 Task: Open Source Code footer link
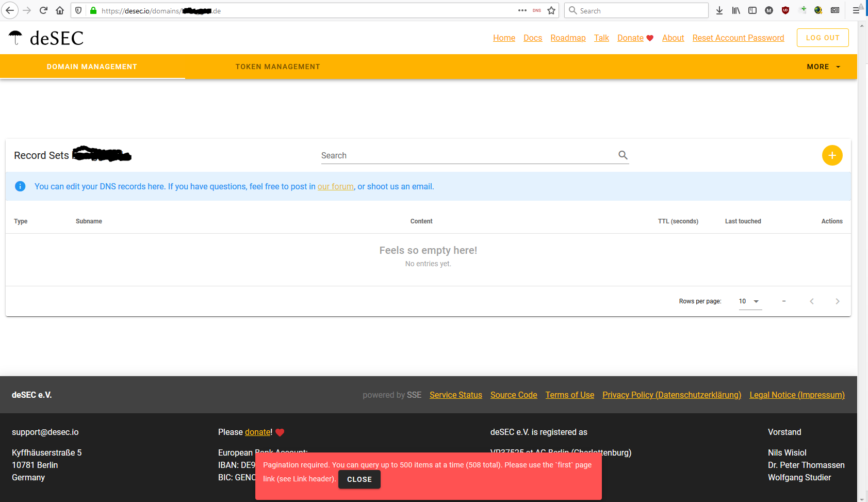click(x=514, y=395)
